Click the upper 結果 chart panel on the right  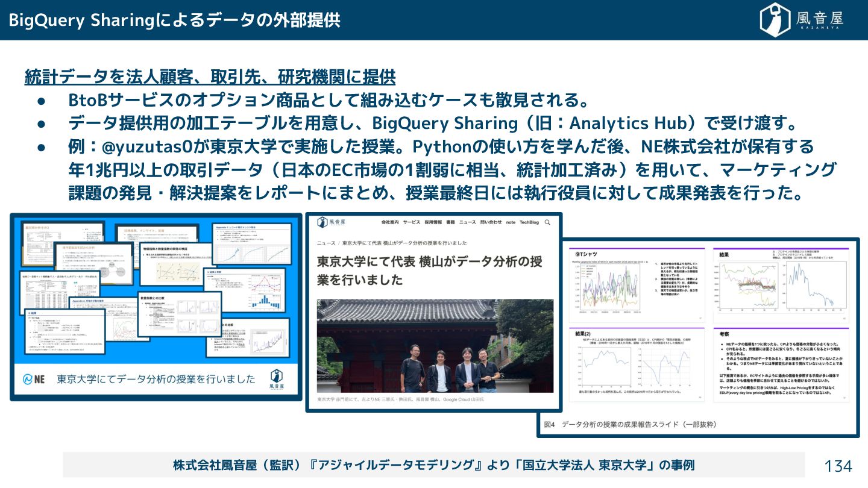coord(781,285)
